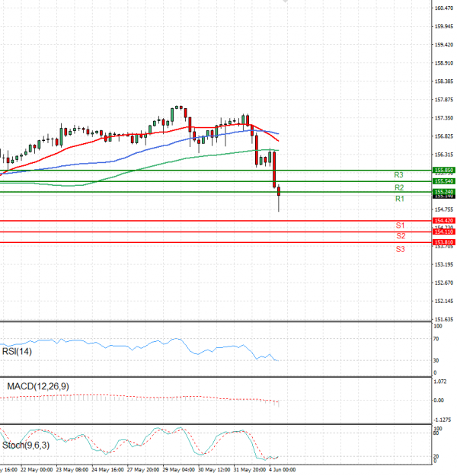
Task: Select the green 155.540 price tag
Action: [x=443, y=181]
